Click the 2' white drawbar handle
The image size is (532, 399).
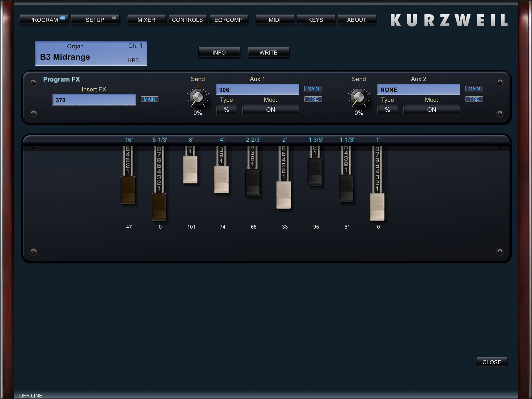tap(284, 195)
